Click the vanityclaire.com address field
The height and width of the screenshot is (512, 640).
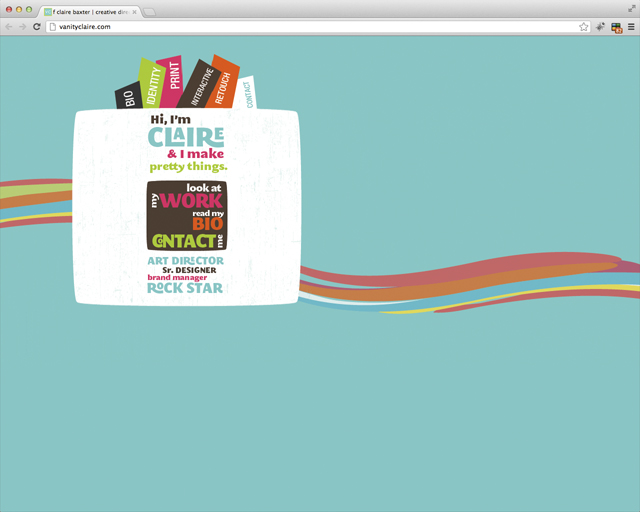tap(318, 27)
